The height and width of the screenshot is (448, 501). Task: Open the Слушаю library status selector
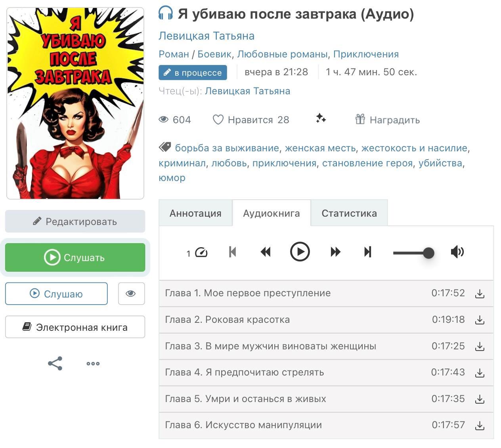coord(56,294)
